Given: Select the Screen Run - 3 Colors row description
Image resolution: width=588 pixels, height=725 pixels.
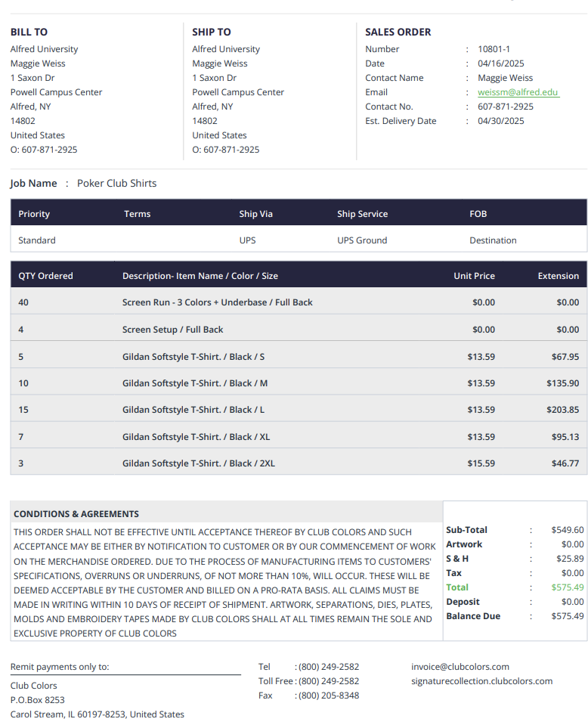Looking at the screenshot, I should (217, 302).
